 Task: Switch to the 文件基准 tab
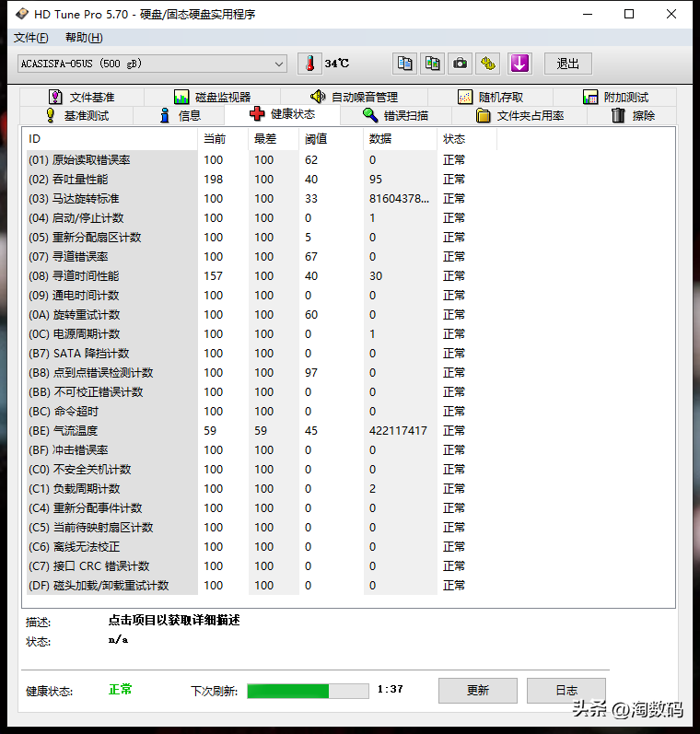(x=82, y=97)
